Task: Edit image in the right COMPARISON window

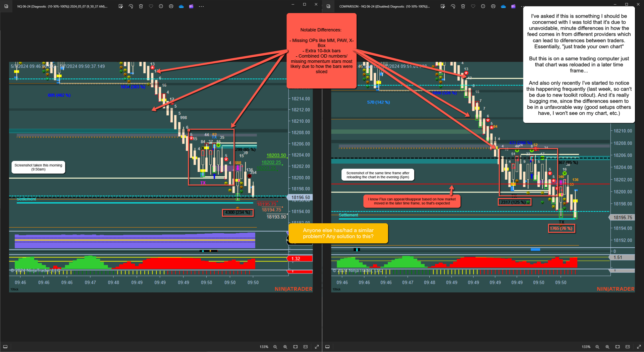Action: [x=443, y=6]
